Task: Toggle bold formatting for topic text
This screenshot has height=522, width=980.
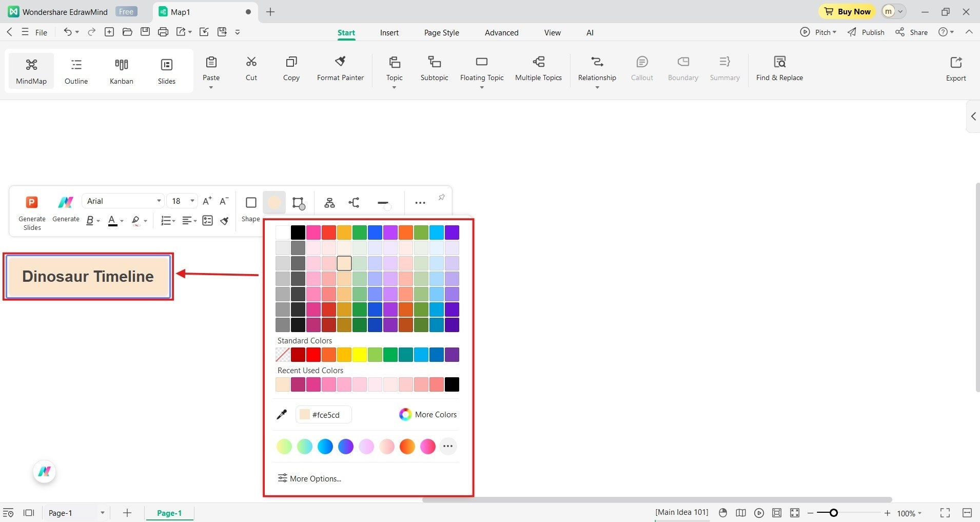Action: point(90,221)
